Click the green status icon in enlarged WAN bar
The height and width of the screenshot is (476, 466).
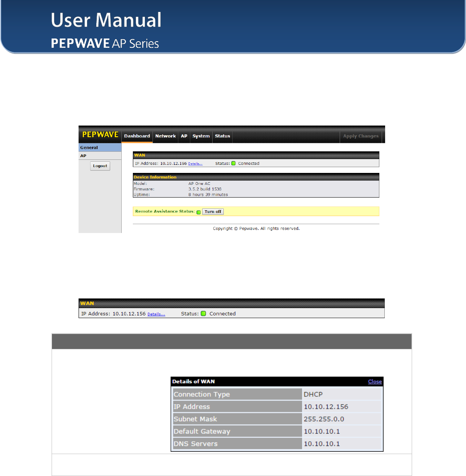tap(203, 313)
